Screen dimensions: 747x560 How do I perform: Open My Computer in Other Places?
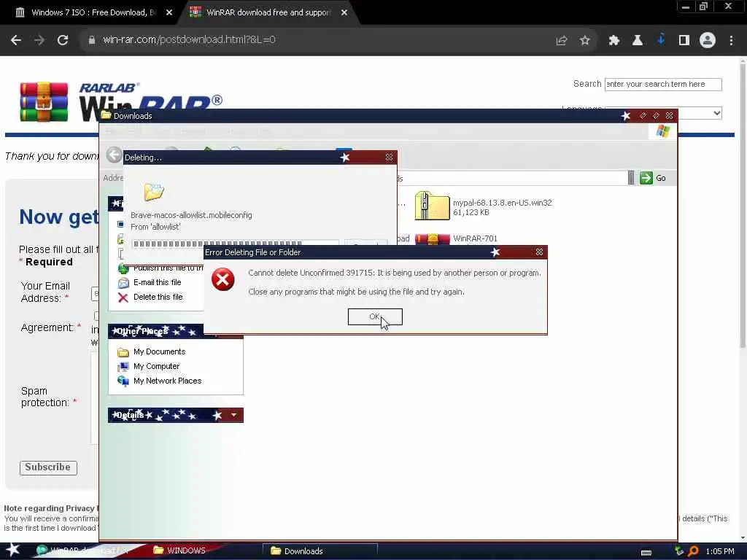156,366
